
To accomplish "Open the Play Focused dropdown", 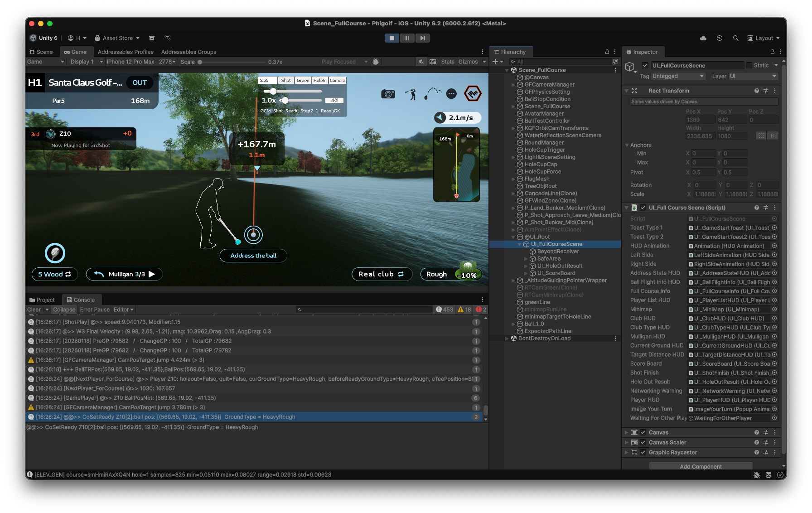I will pyautogui.click(x=344, y=62).
